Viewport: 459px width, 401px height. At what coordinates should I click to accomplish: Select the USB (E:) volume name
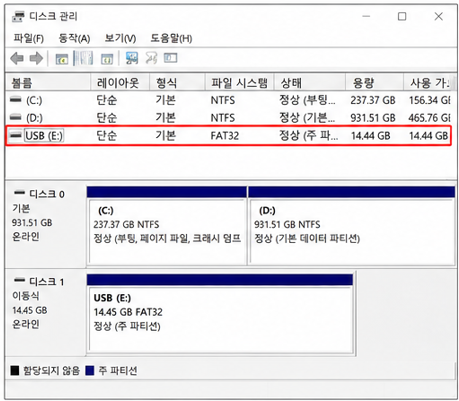[44, 135]
